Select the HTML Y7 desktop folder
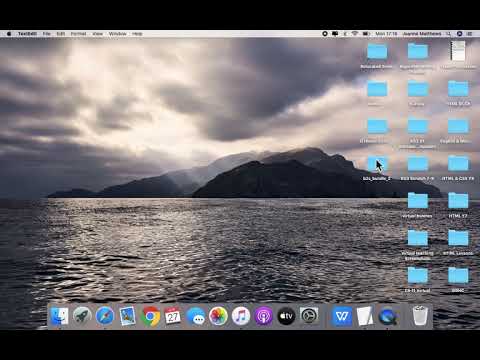The height and width of the screenshot is (360, 480). pyautogui.click(x=458, y=205)
